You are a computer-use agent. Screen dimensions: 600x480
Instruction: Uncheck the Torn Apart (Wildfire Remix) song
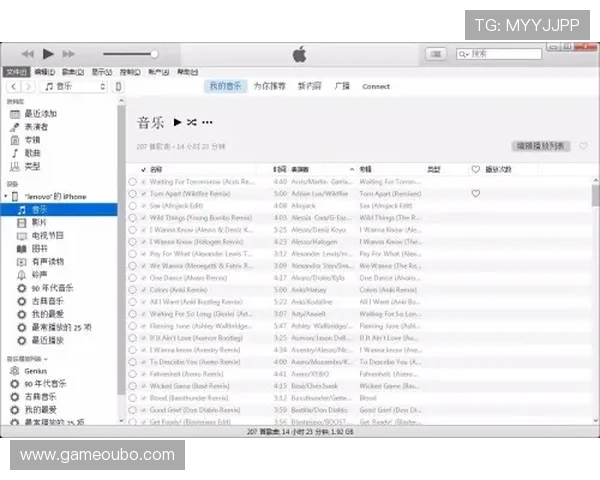143,194
